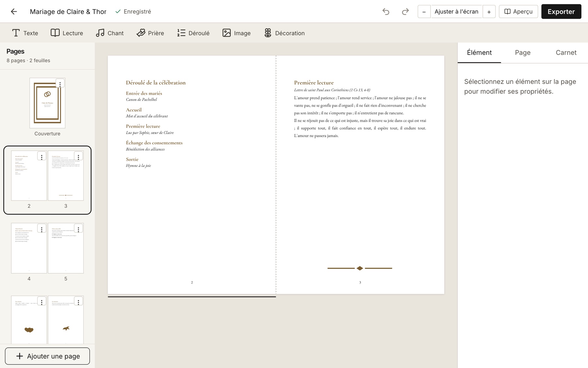Switch to the Page tab
This screenshot has height=368, width=588.
point(522,53)
